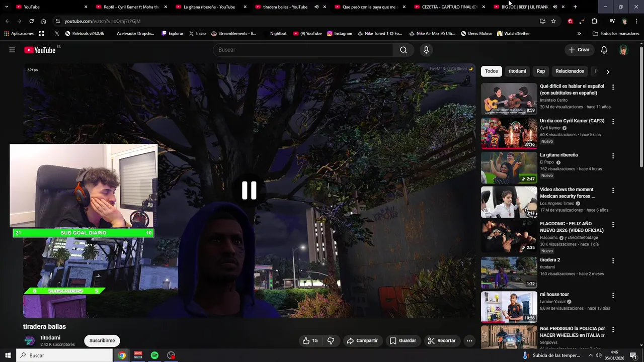The height and width of the screenshot is (362, 644).
Task: Open the YouTube account avatar menu
Action: [x=623, y=50]
